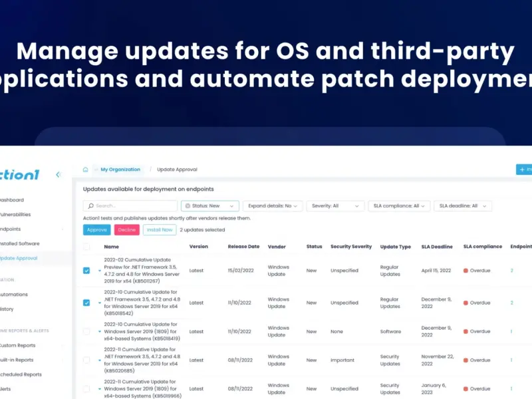
Task: Sort by the Update Type column header
Action: (x=396, y=247)
